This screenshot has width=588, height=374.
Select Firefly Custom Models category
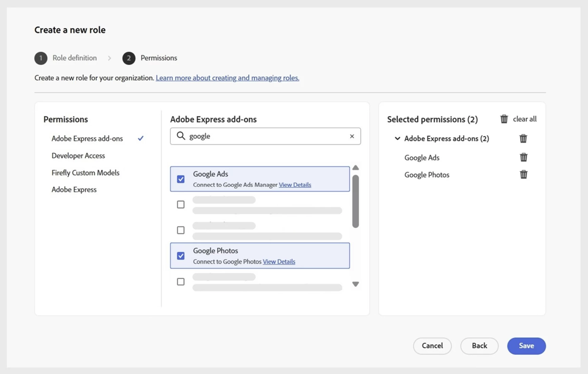tap(85, 173)
